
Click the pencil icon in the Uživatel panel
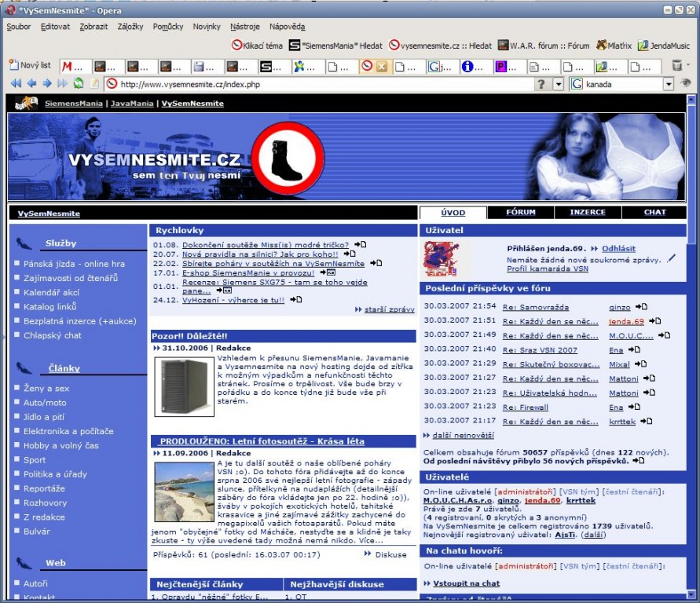tap(672, 258)
